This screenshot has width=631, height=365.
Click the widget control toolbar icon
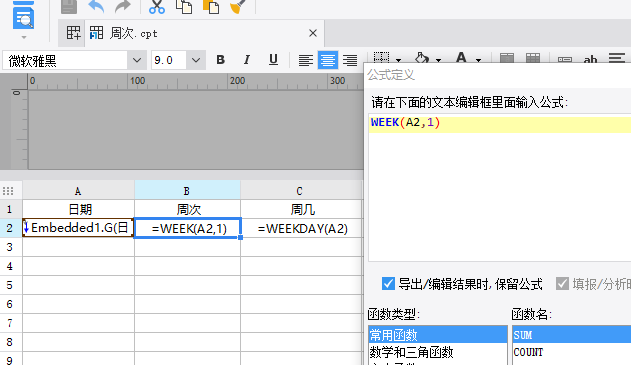565,59
